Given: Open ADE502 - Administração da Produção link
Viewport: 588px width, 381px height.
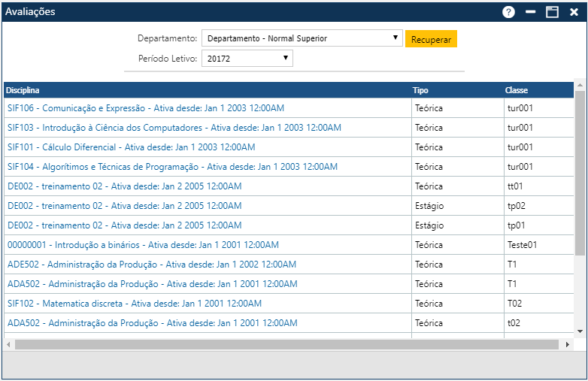Looking at the screenshot, I should click(x=151, y=264).
